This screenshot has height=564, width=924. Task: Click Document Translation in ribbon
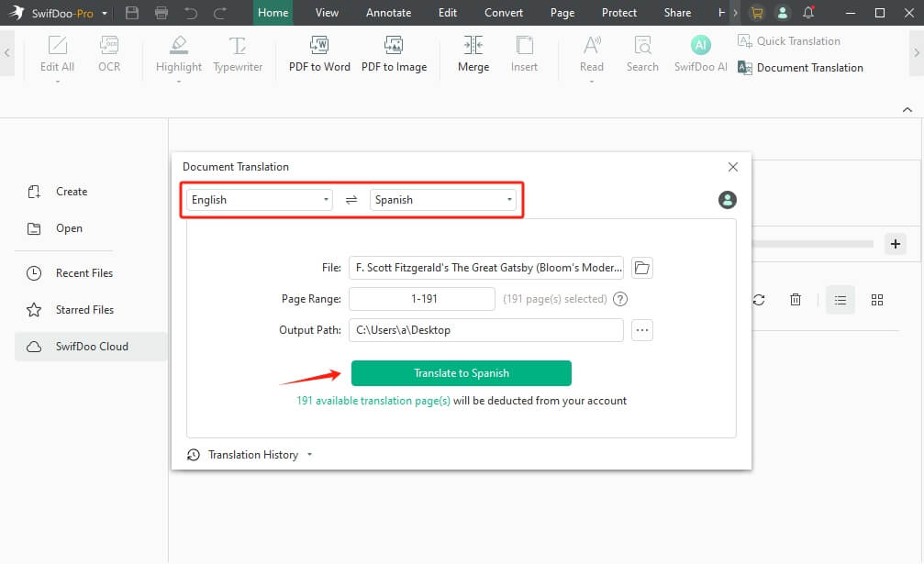tap(800, 68)
